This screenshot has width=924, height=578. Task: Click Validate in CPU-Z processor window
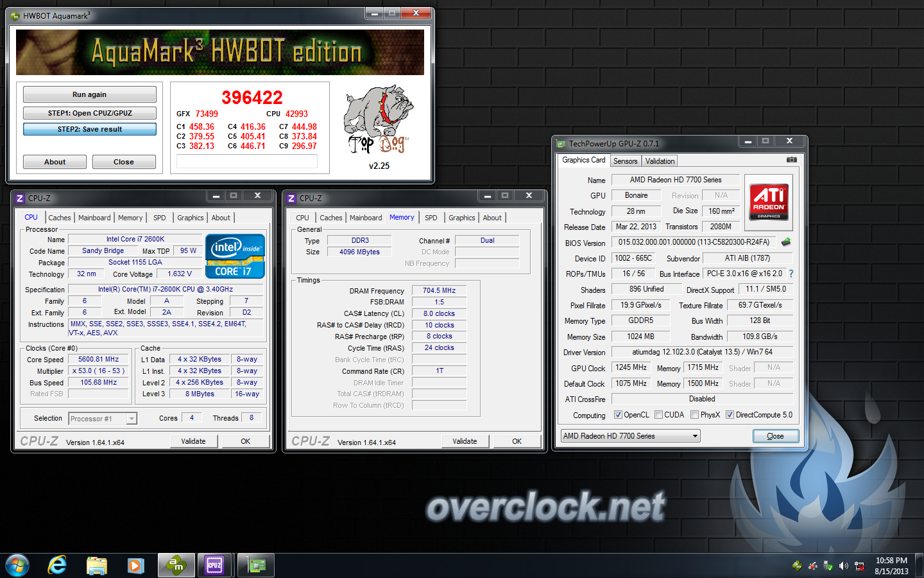coord(194,441)
